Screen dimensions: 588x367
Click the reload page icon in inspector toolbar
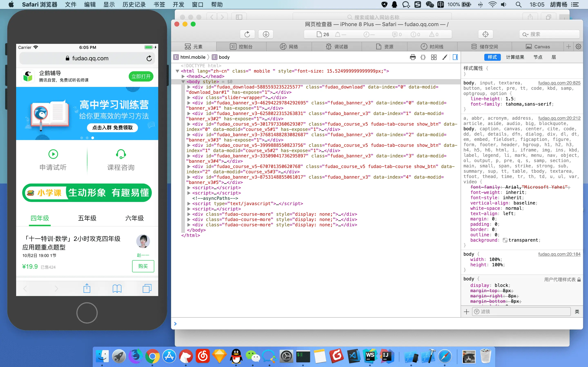[x=247, y=34]
